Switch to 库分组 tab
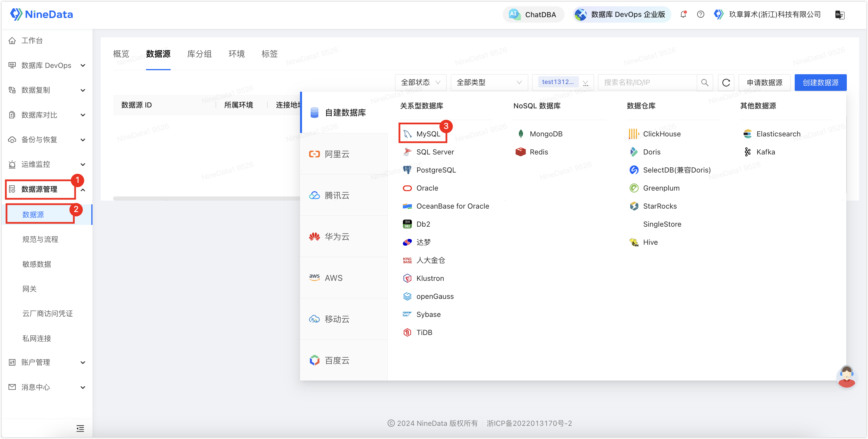 (x=200, y=54)
